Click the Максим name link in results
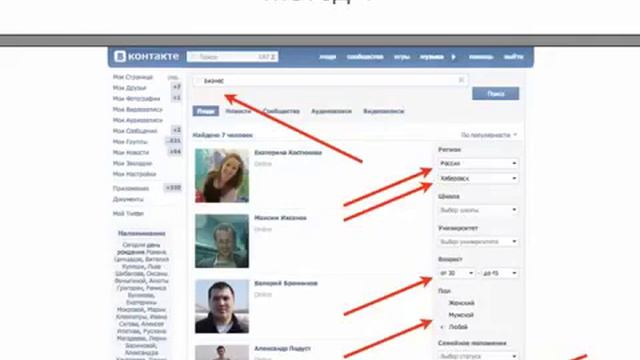The image size is (640, 360). [x=280, y=218]
